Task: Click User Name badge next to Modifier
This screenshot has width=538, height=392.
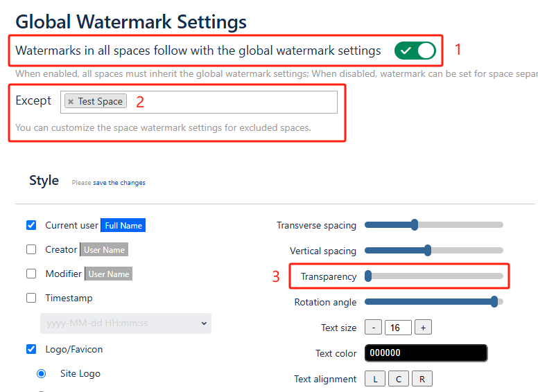Action: [108, 274]
